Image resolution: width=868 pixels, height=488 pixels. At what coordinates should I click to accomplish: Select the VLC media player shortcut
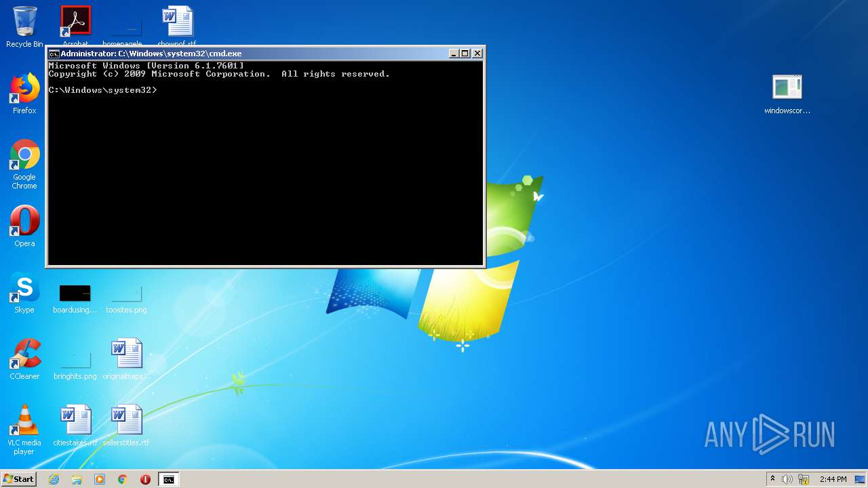click(24, 430)
